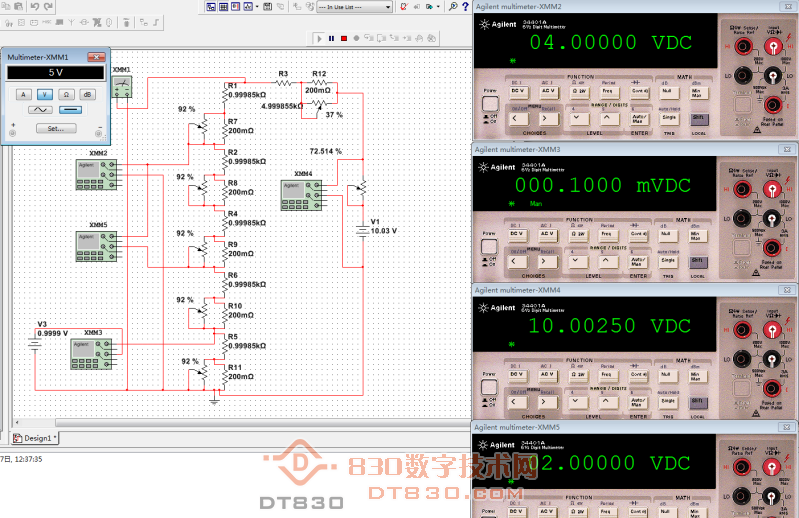The image size is (799, 518).
Task: Click the Redo arrow in the toolbar
Action: [49, 6]
